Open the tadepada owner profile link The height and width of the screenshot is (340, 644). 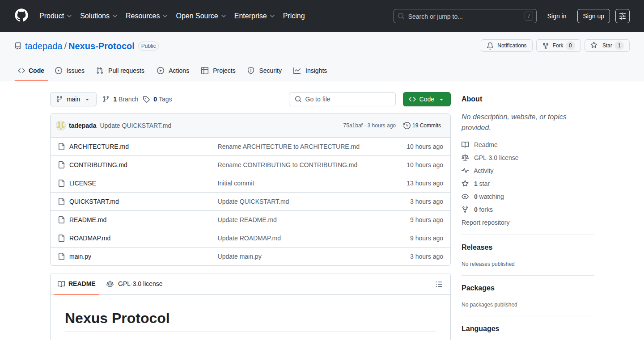[x=44, y=46]
